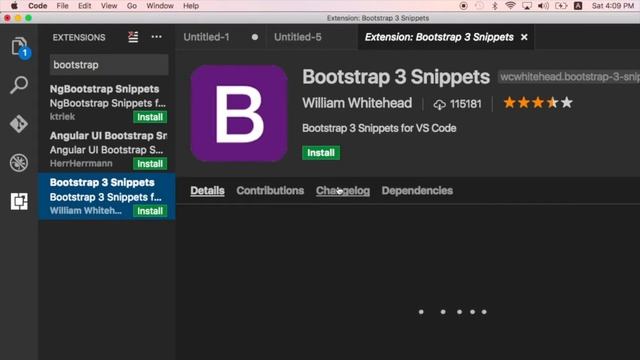Image resolution: width=640 pixels, height=360 pixels.
Task: Open the File menu
Action: pyautogui.click(x=62, y=6)
